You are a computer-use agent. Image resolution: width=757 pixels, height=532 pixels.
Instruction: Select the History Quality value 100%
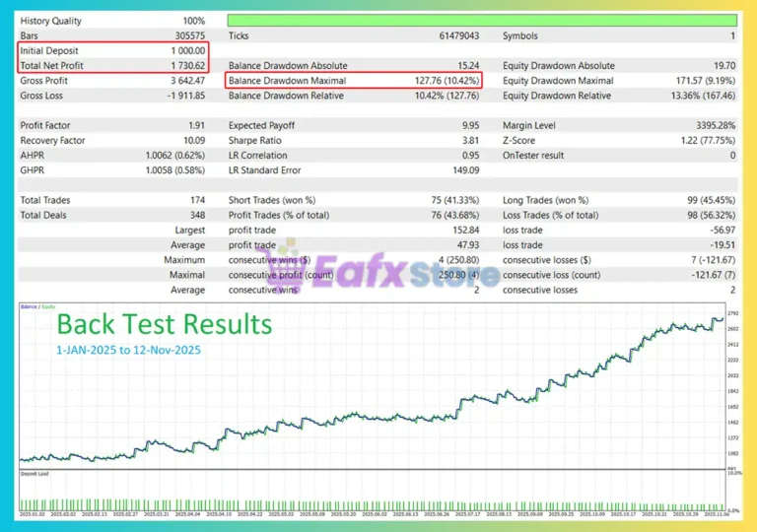[x=193, y=21]
